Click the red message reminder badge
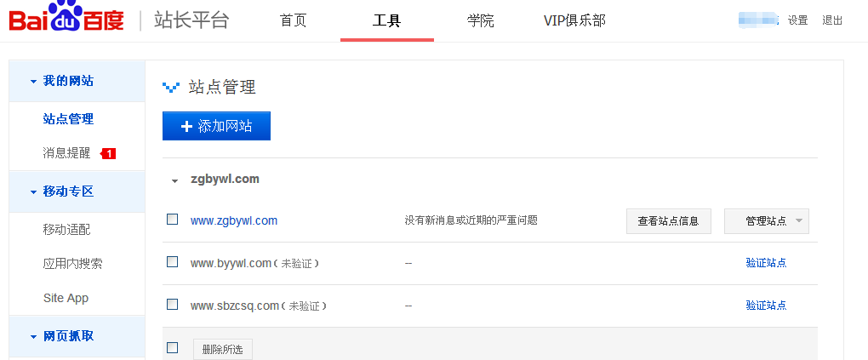 click(x=108, y=153)
